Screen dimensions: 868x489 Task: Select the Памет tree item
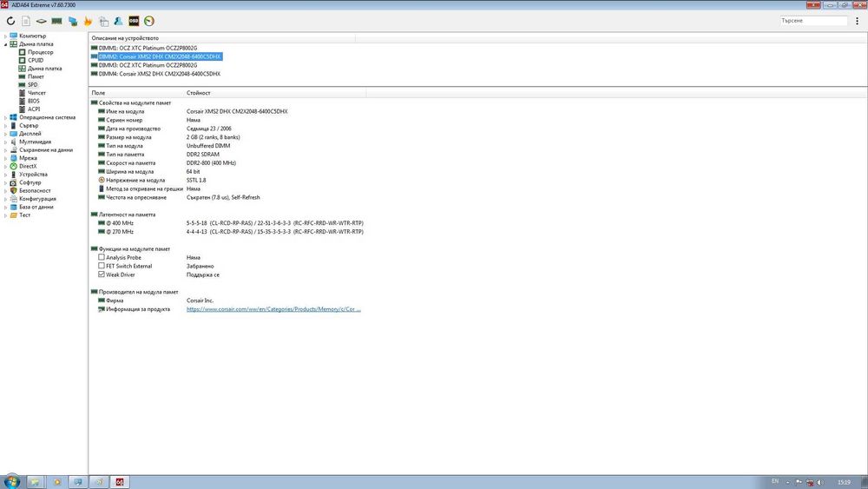tap(36, 76)
